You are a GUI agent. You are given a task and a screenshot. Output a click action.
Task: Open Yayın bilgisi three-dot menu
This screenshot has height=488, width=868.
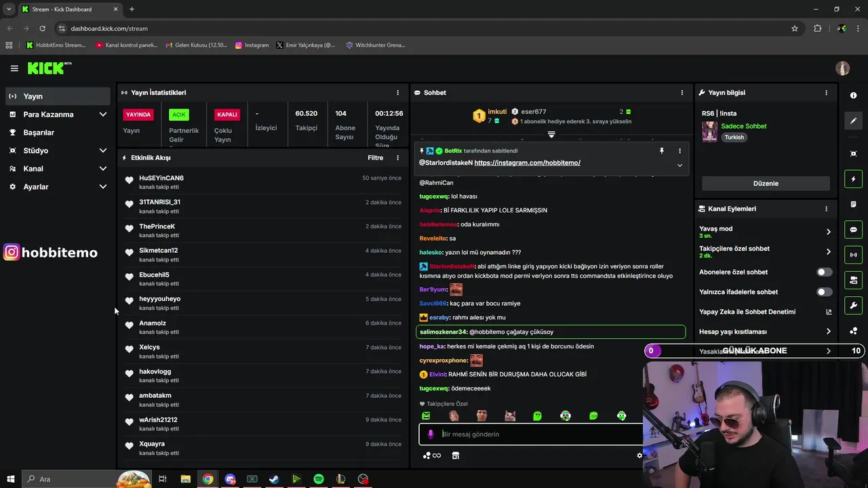coord(826,92)
